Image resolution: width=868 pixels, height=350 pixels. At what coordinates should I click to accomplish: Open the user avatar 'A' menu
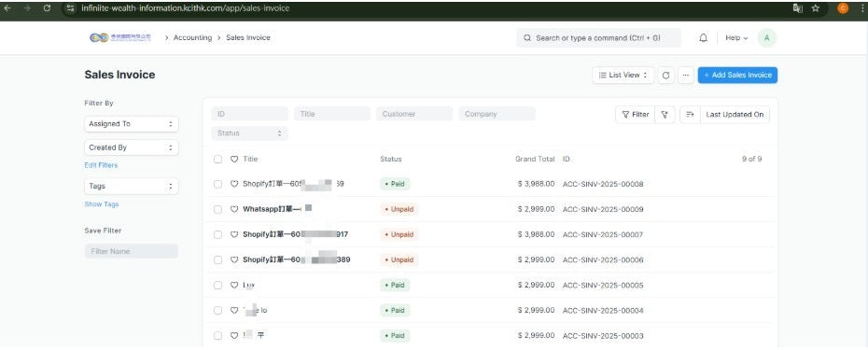[766, 37]
